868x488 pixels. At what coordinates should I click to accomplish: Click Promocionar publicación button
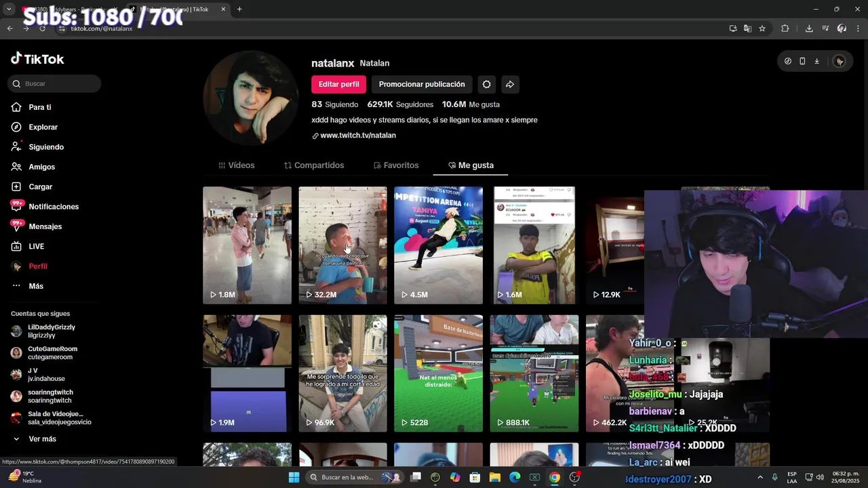pyautogui.click(x=422, y=84)
